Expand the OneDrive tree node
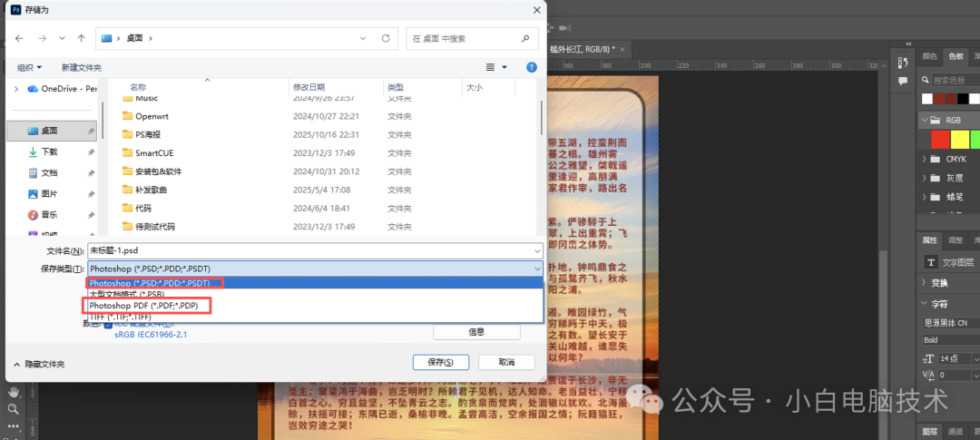Image resolution: width=980 pixels, height=440 pixels. 16,89
